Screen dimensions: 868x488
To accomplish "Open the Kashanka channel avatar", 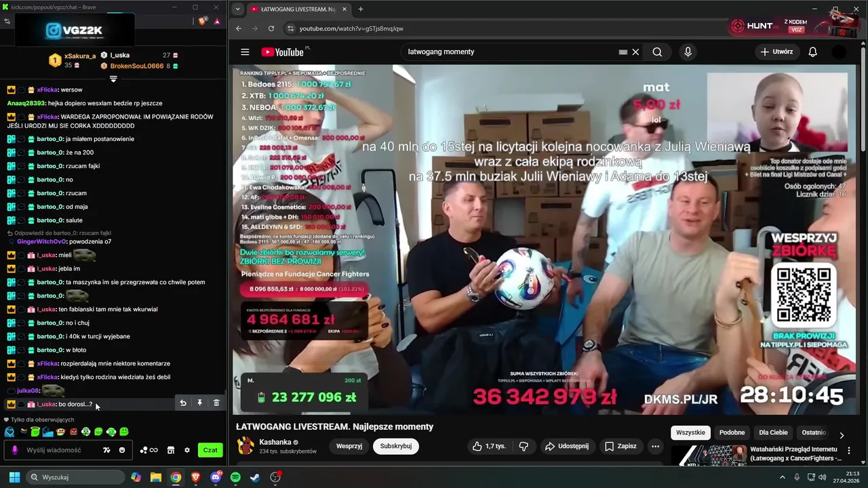I will tap(245, 446).
